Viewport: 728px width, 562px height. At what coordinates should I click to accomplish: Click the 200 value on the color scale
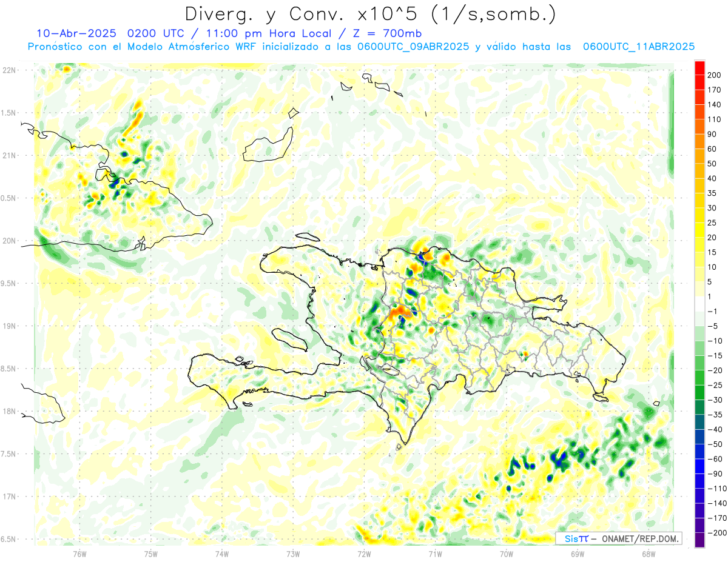[714, 75]
